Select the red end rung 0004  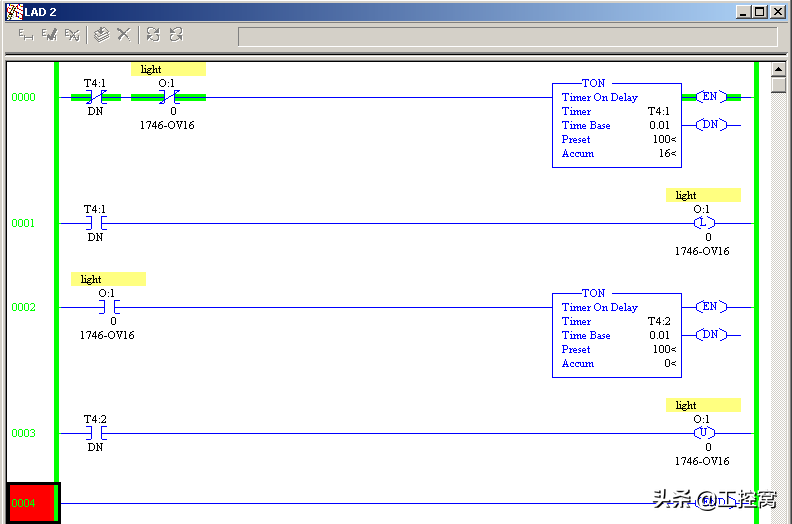(x=32, y=503)
